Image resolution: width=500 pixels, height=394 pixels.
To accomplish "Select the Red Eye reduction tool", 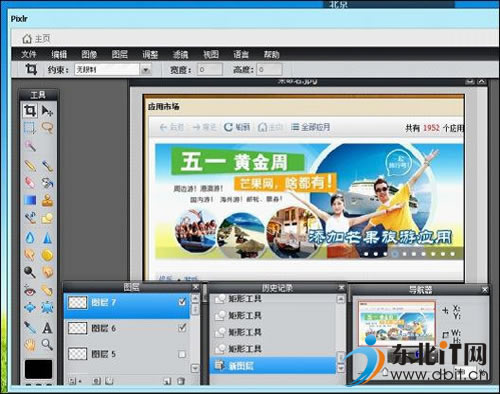I will 30,291.
